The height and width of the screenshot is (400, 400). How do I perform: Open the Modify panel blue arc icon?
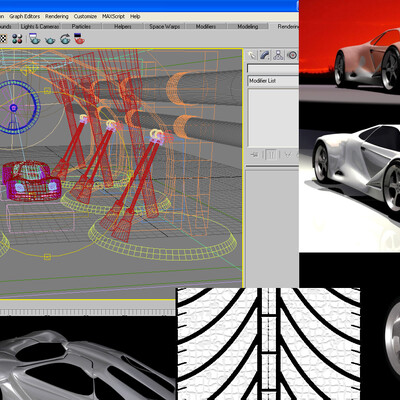265,55
